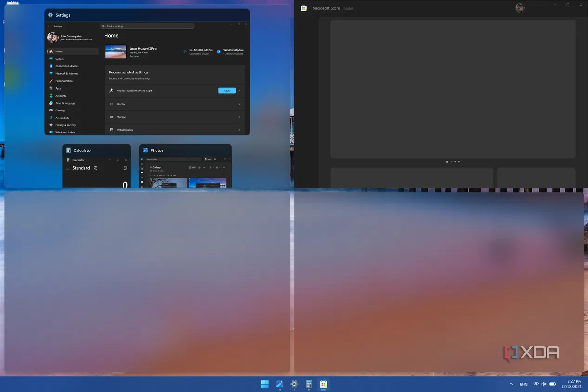Image resolution: width=588 pixels, height=392 pixels.
Task: Open Network & internet in Settings sidebar
Action: (73, 73)
